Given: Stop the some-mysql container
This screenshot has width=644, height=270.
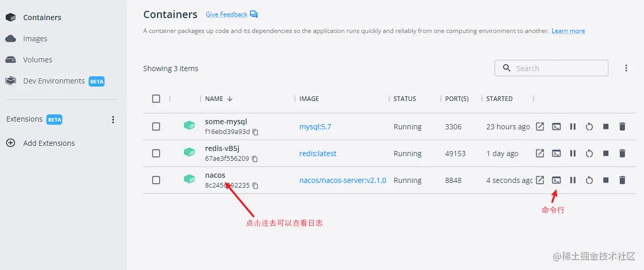Looking at the screenshot, I should (x=606, y=127).
